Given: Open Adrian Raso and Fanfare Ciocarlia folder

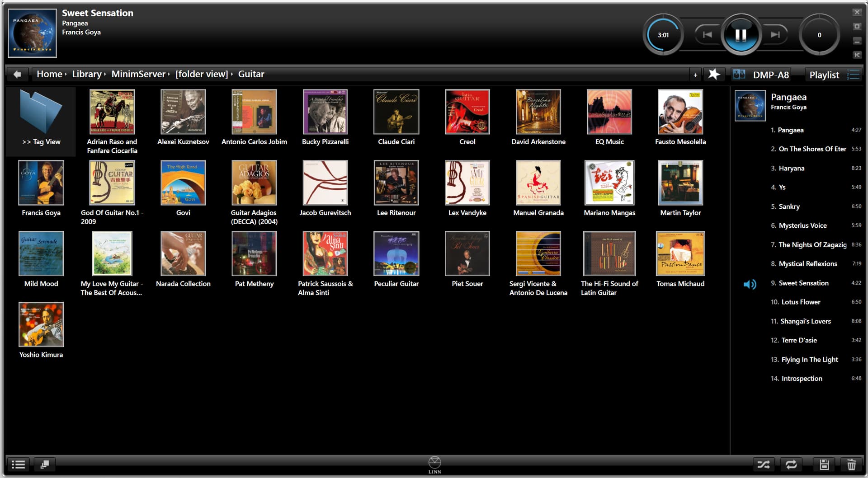Looking at the screenshot, I should (x=112, y=122).
